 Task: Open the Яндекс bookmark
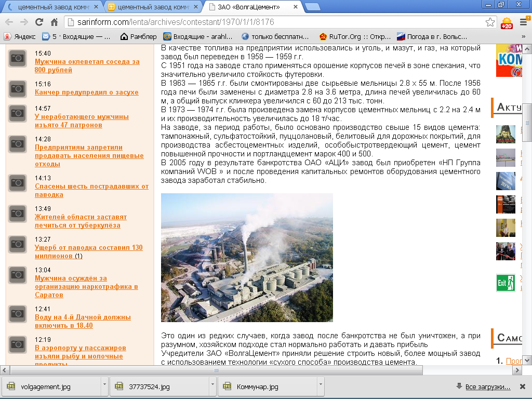tap(20, 36)
